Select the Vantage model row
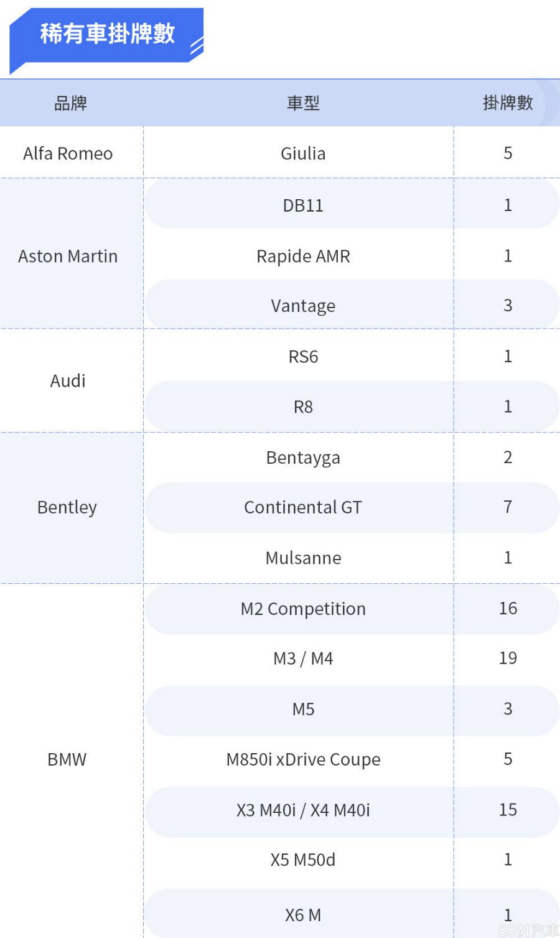This screenshot has height=938, width=560. 303,306
